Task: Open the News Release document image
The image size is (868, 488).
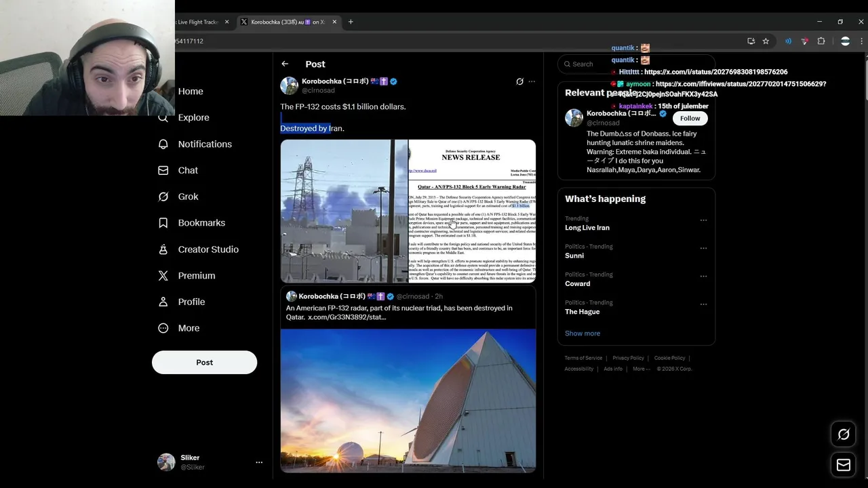Action: 472,211
